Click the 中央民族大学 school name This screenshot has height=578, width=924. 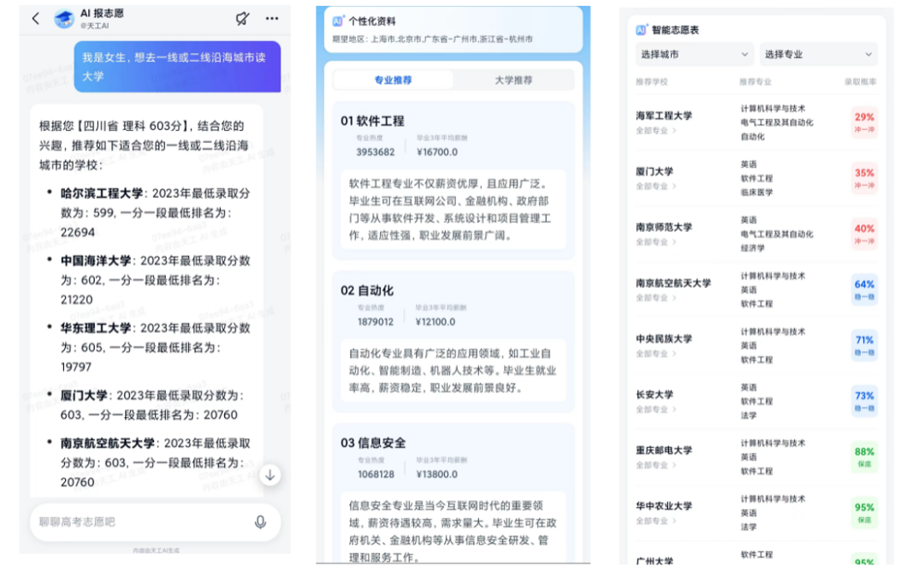click(x=664, y=339)
